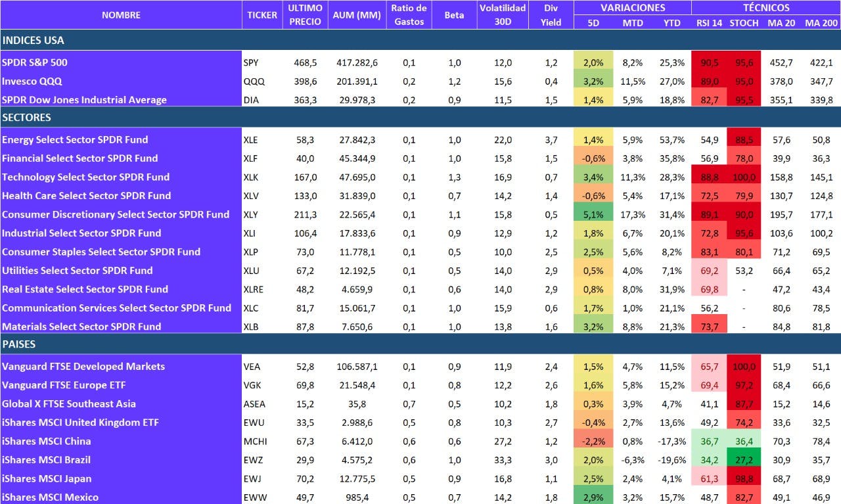Click Financial Select Sector SPDR Fund cell

click(x=121, y=158)
